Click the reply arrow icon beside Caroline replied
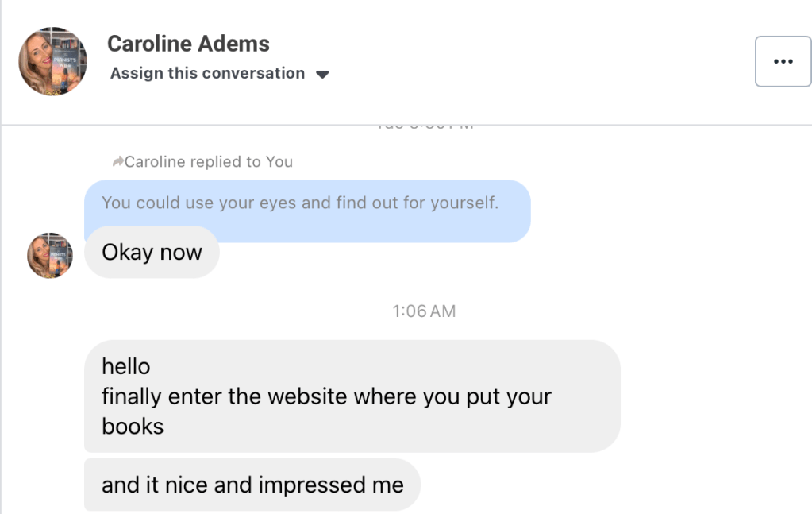Screen dimensions: 812x514 coord(117,162)
